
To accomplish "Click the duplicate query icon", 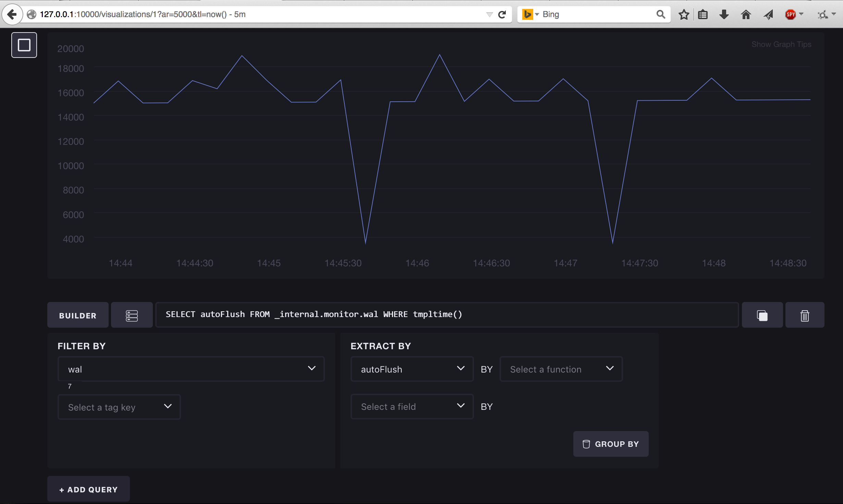I will click(762, 315).
